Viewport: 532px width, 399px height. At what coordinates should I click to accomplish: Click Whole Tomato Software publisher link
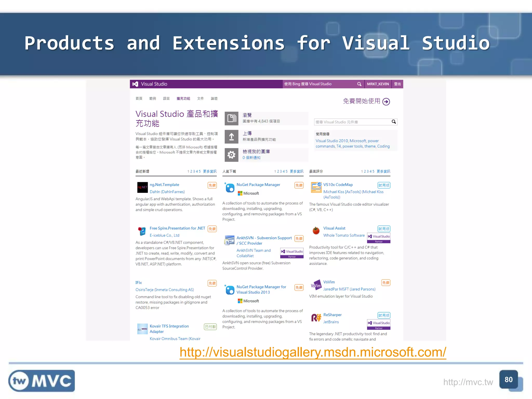point(344,235)
